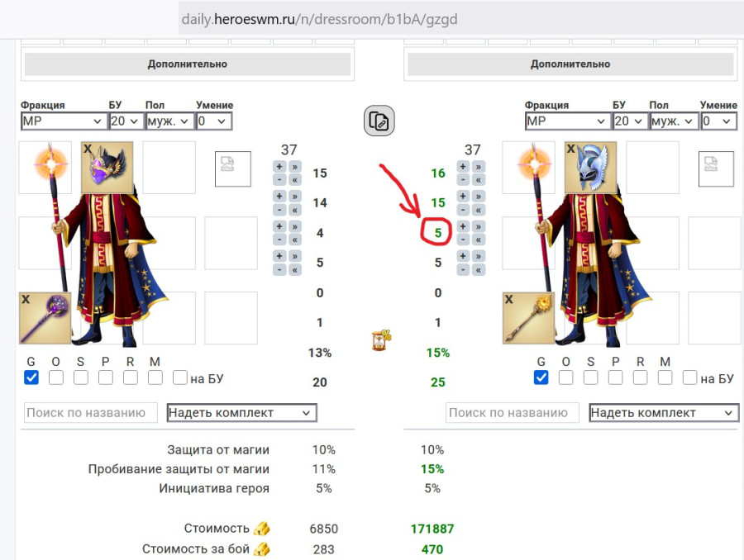The width and height of the screenshot is (744, 560).
Task: Click the copy build icon between panels
Action: click(379, 121)
